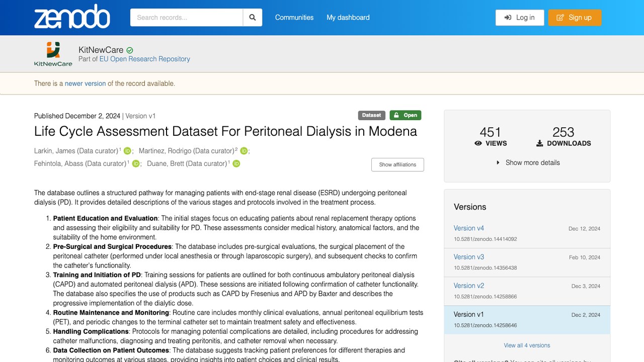Screen dimensions: 644x362
Task: Click View all 4 versions
Action: pyautogui.click(x=527, y=345)
